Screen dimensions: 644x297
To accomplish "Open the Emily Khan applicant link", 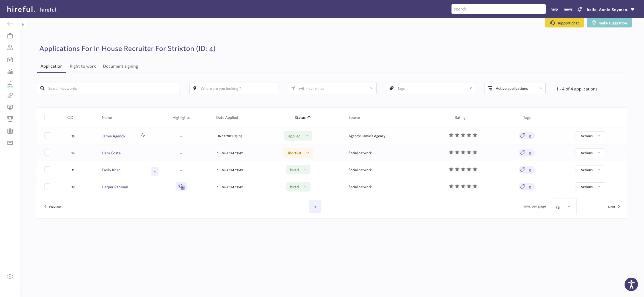I will (111, 170).
